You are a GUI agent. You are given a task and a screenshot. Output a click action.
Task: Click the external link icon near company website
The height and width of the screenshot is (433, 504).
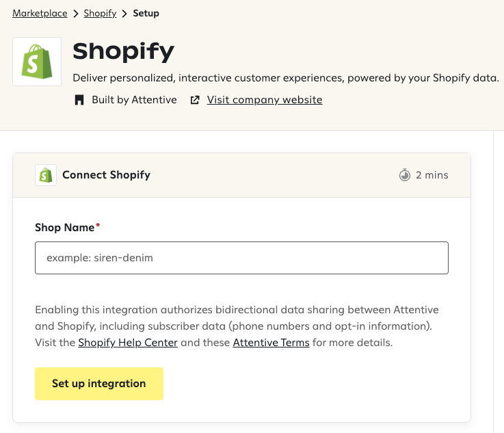pyautogui.click(x=195, y=100)
